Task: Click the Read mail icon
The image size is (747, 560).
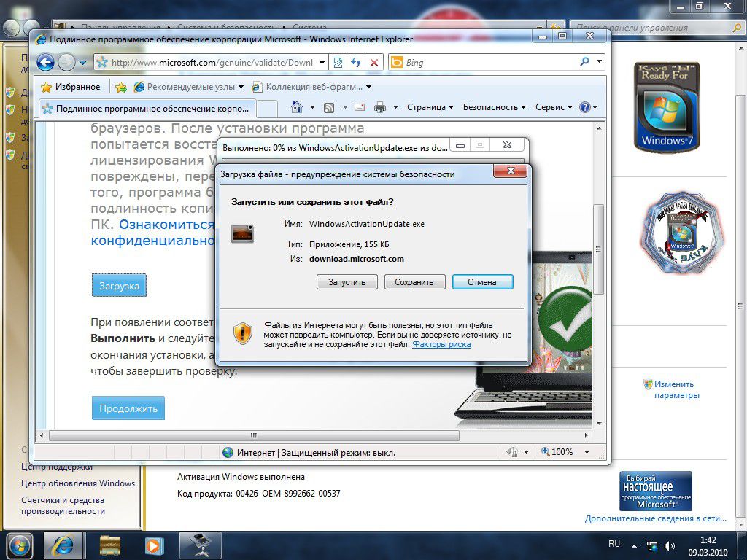Action: [x=360, y=107]
